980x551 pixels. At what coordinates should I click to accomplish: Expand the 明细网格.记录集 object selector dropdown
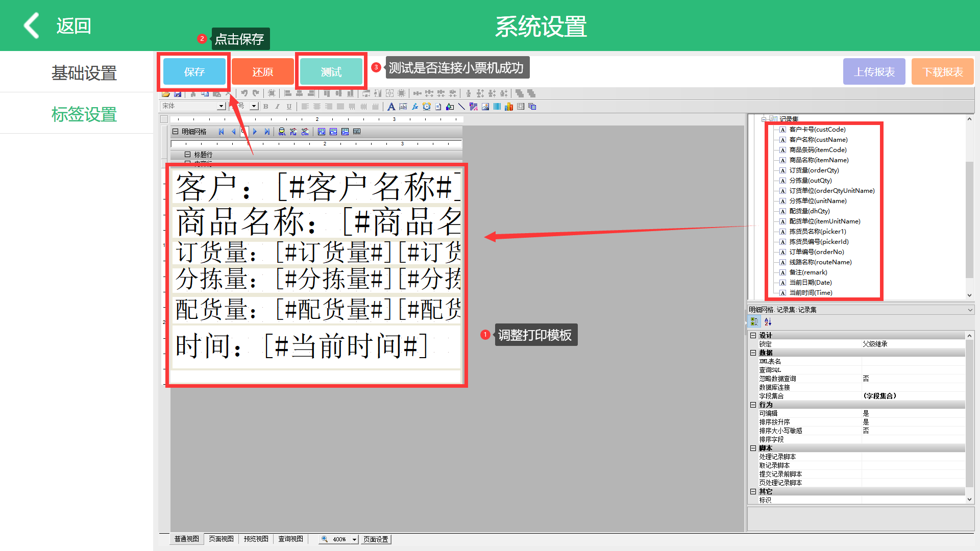tap(969, 310)
